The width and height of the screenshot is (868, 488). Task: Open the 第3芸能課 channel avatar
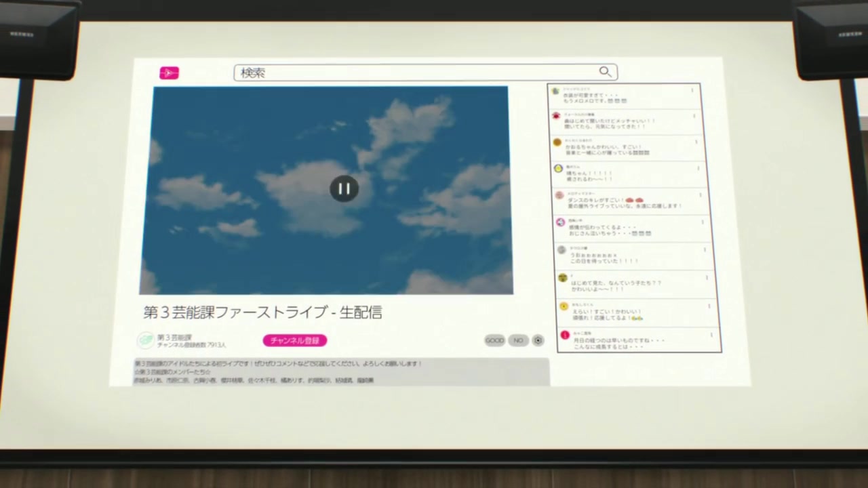click(x=146, y=340)
